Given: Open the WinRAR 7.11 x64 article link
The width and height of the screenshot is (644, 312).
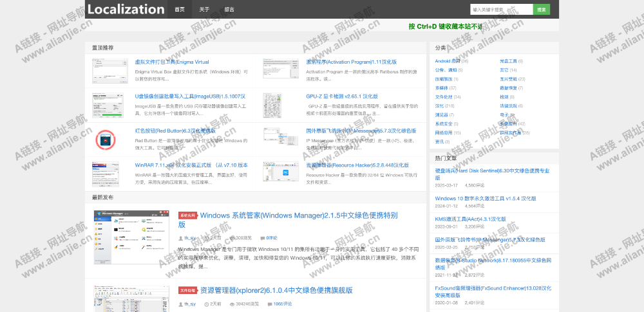Looking at the screenshot, I should (191, 165).
